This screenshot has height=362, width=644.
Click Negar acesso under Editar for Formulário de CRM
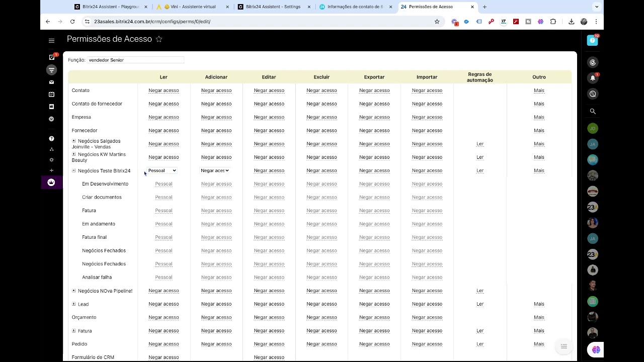[269, 357]
